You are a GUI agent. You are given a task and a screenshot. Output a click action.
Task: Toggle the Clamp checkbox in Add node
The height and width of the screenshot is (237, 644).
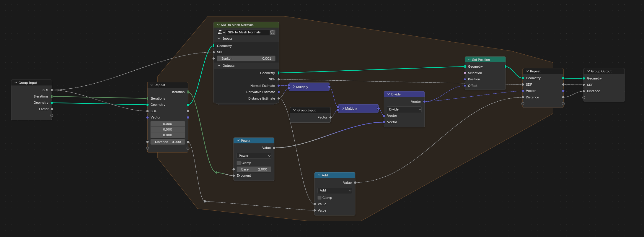[319, 198]
